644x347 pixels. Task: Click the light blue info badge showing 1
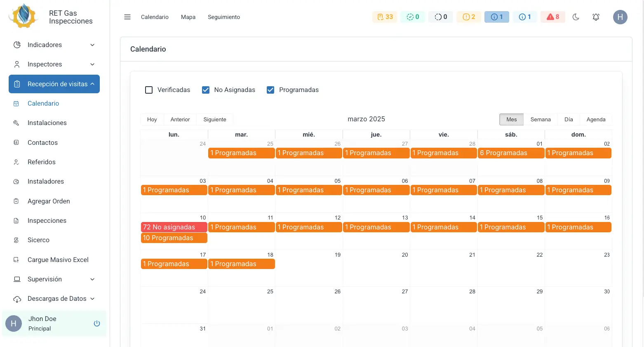[x=525, y=17]
